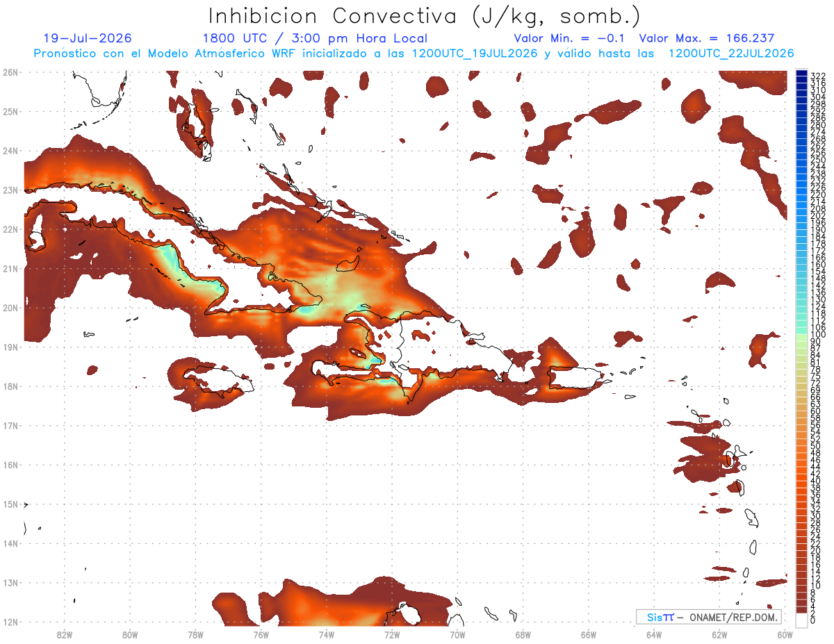Image resolution: width=834 pixels, height=644 pixels.
Task: Click the 17N latitude label
Action: tap(10, 425)
